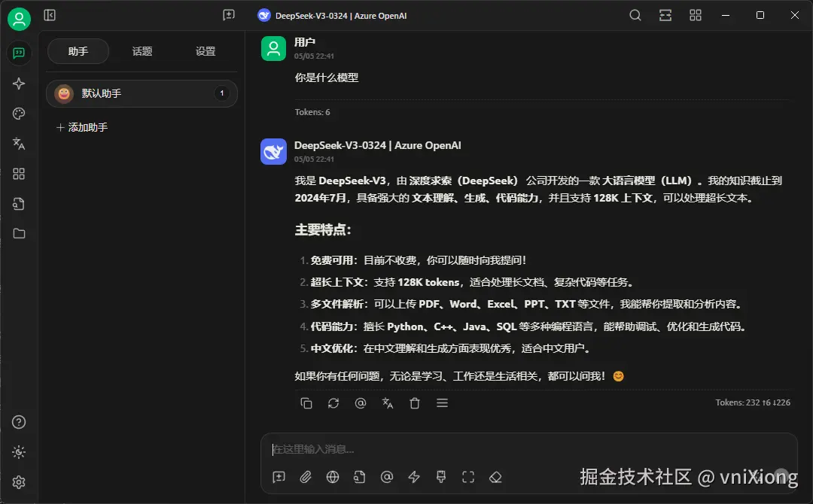This screenshot has width=813, height=504.
Task: Delete the DeepSeek reply message
Action: click(415, 403)
